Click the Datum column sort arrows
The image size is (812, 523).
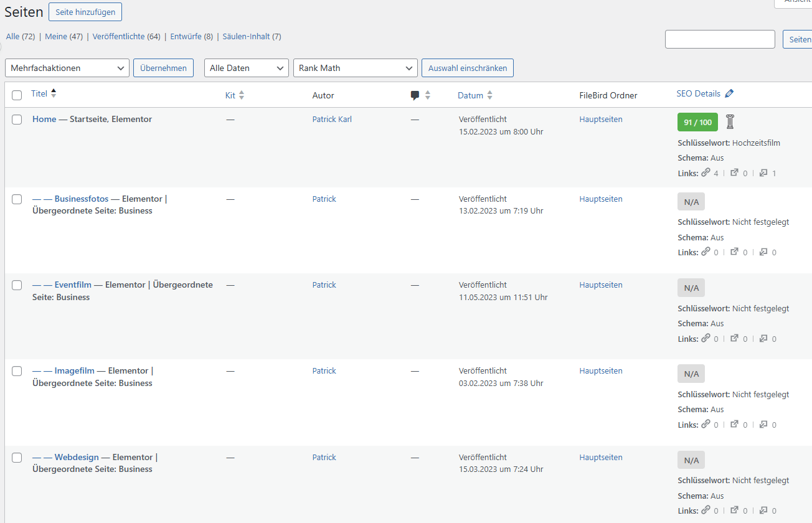tap(490, 95)
